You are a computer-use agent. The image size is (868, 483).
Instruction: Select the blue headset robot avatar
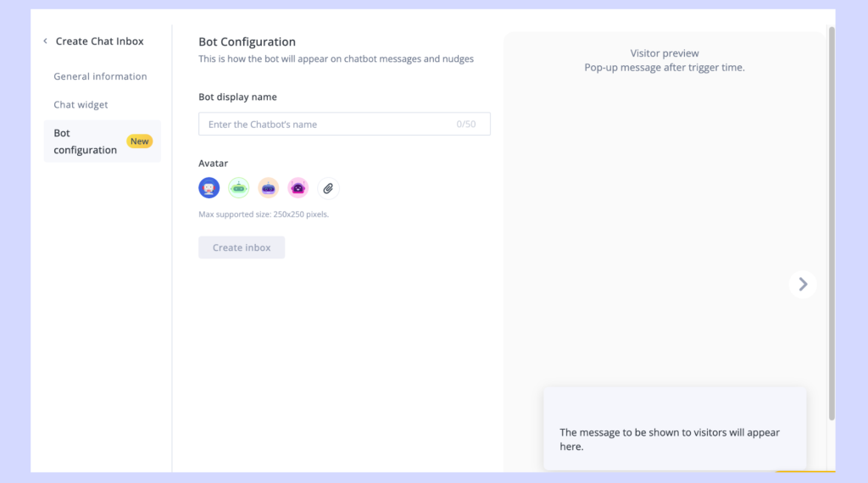[209, 188]
